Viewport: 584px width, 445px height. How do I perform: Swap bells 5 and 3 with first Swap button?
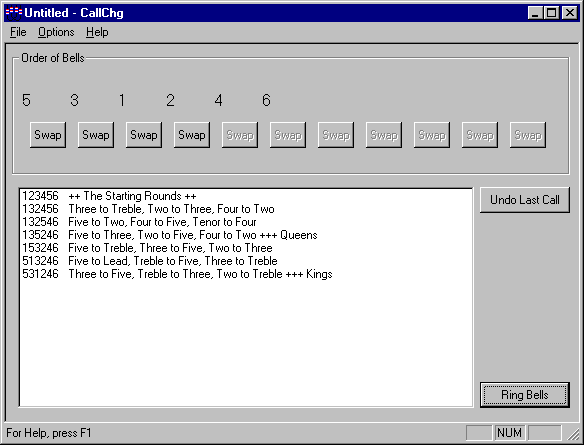click(48, 135)
